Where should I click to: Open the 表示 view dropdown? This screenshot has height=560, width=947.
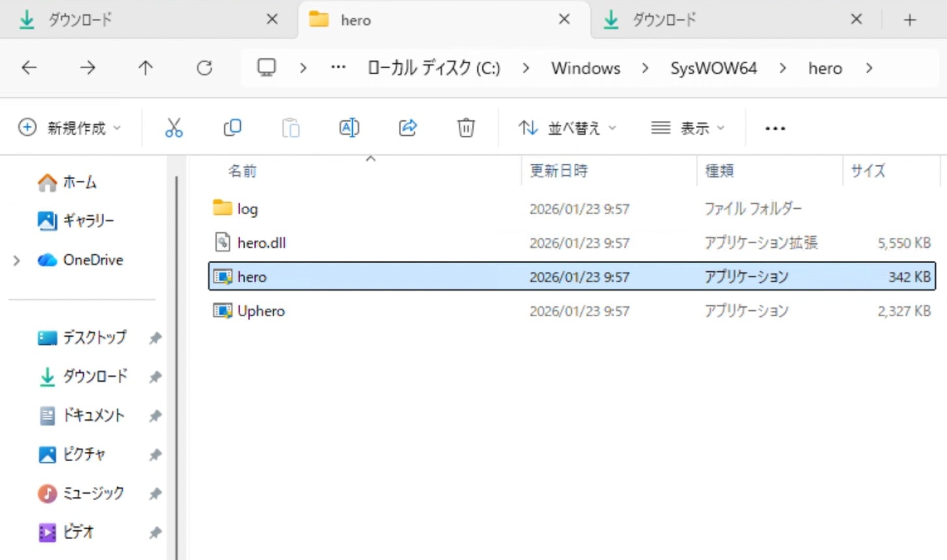pos(687,127)
